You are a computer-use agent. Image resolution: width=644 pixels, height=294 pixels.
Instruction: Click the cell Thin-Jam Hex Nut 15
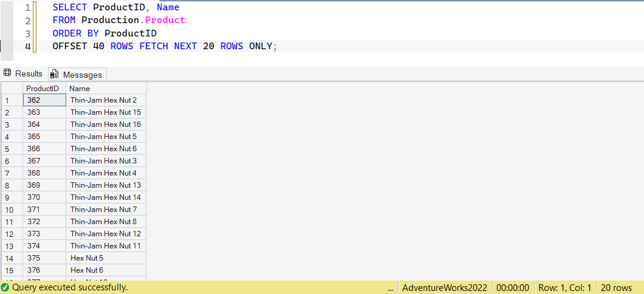coord(106,112)
